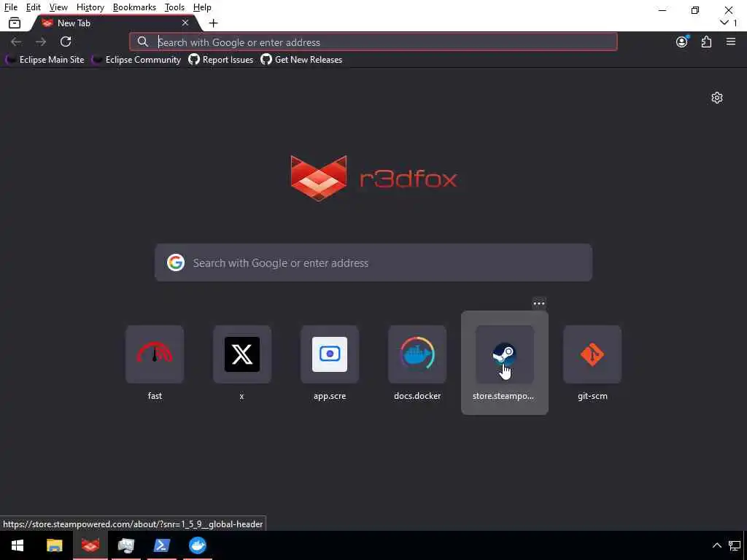Go forward using the forward arrow
The image size is (747, 560).
tap(41, 42)
